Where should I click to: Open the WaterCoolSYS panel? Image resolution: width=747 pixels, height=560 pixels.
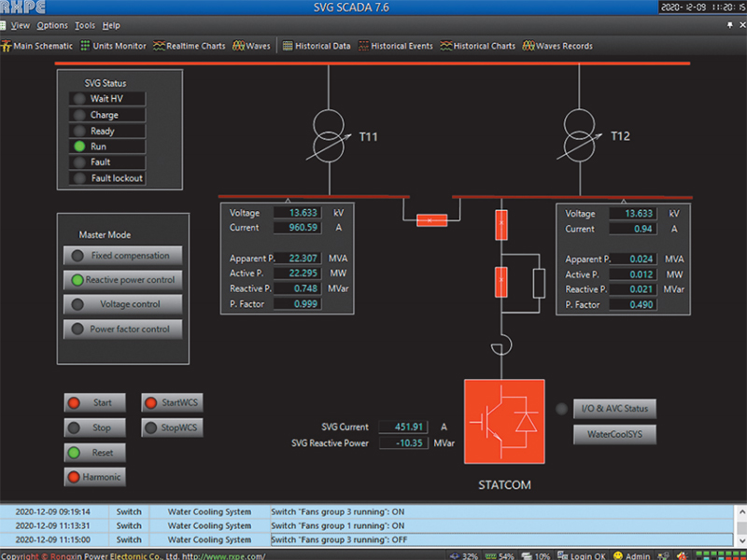[614, 434]
